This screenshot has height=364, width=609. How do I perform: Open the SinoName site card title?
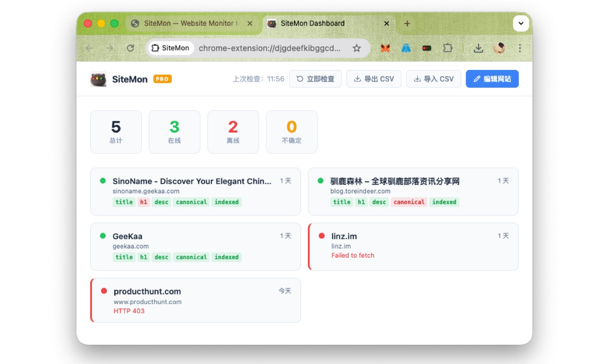pos(192,181)
